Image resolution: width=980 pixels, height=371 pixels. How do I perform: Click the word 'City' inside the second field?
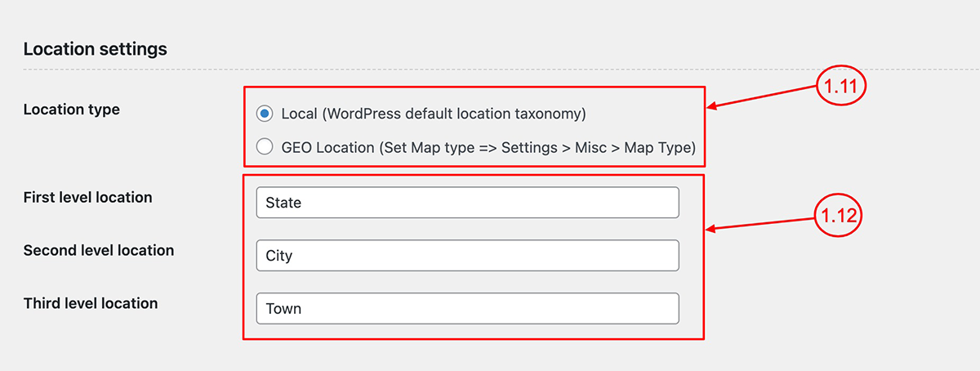click(279, 256)
